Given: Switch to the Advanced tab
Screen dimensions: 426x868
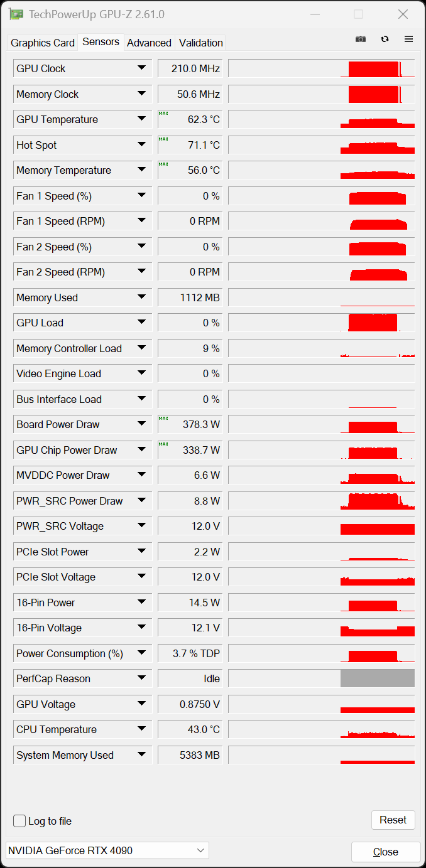Looking at the screenshot, I should [x=149, y=43].
